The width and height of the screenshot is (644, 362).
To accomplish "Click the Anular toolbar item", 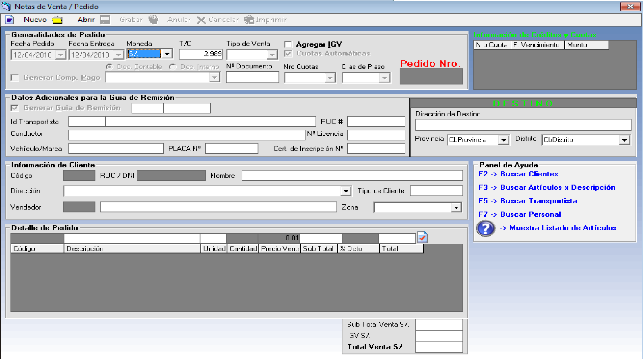I will pos(179,20).
